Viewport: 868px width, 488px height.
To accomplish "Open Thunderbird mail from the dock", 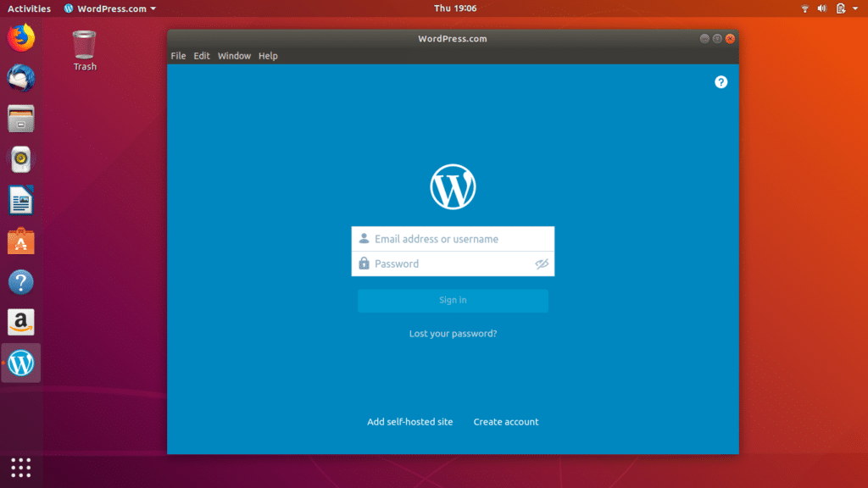I will click(x=20, y=78).
